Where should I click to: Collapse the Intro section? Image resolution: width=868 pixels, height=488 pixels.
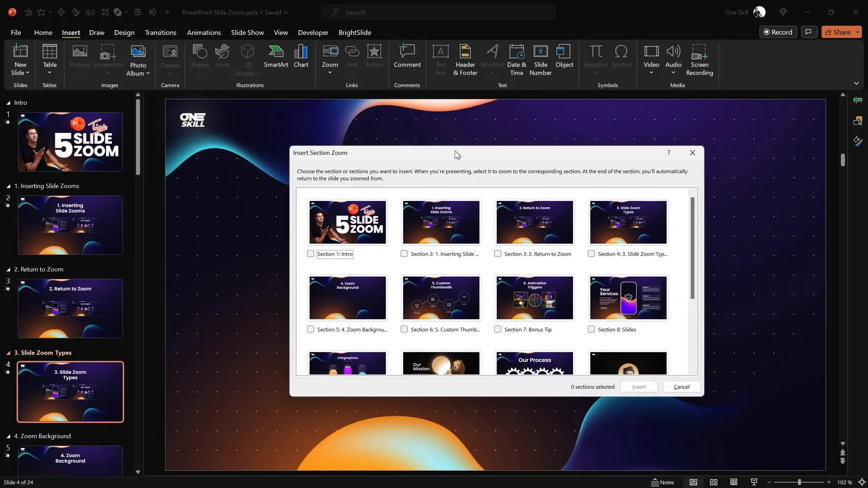click(x=8, y=103)
